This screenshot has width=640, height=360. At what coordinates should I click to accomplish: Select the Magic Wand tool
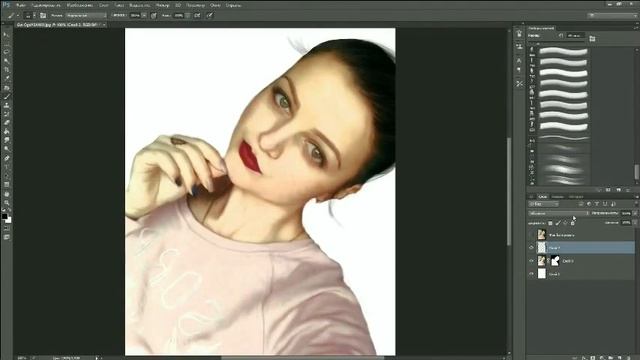(6, 61)
